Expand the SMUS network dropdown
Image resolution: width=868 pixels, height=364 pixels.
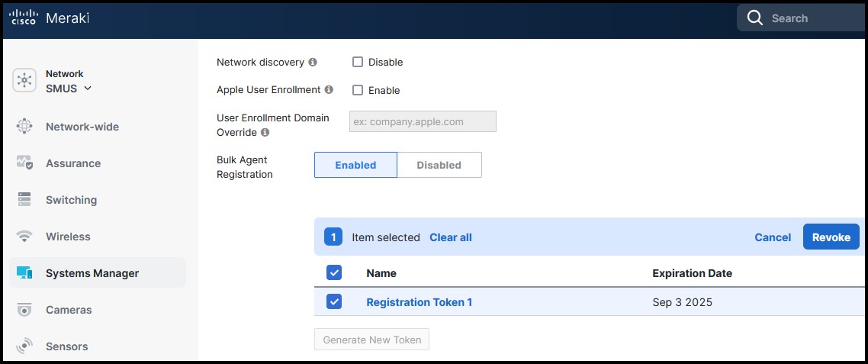(x=69, y=89)
